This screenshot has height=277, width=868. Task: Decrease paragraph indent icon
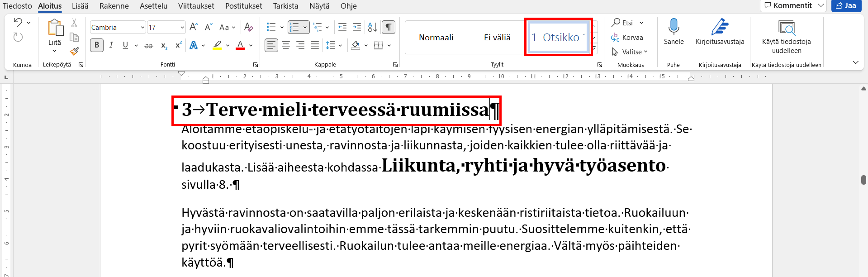[x=342, y=27]
